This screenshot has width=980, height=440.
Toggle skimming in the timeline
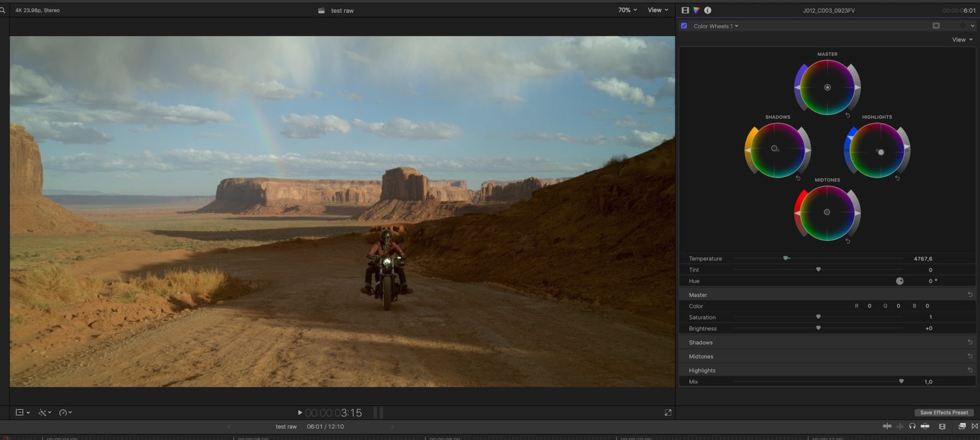coord(887,426)
